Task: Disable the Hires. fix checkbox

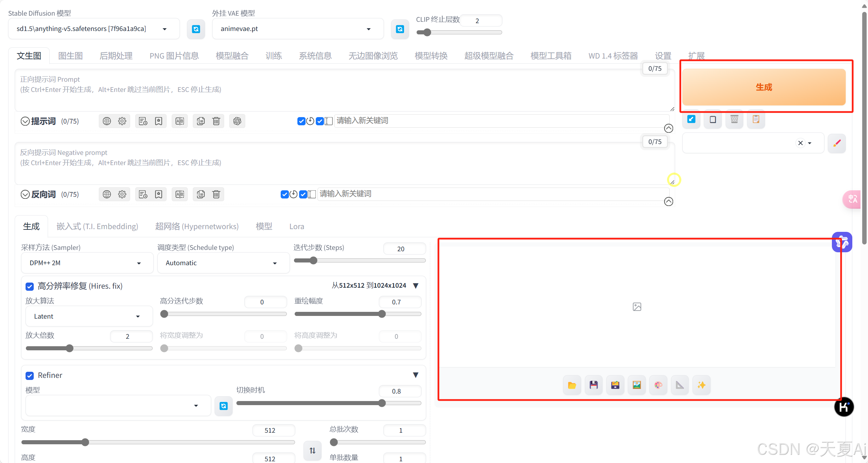Action: point(30,286)
